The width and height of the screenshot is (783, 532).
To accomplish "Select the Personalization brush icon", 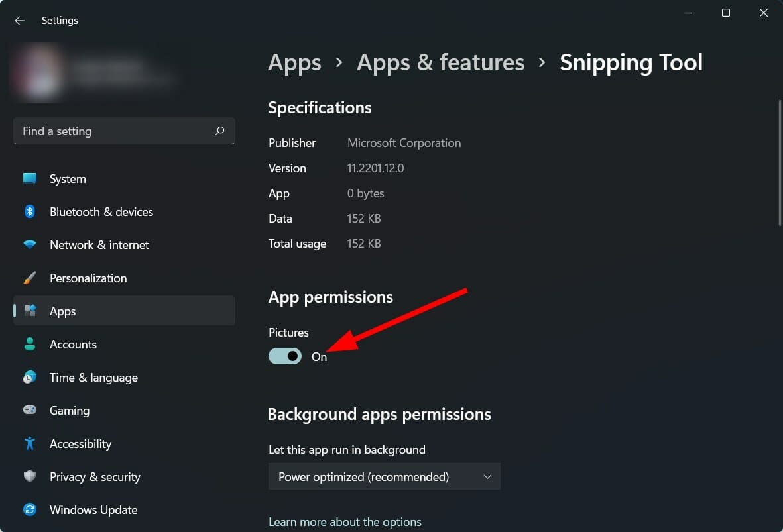I will pos(30,278).
